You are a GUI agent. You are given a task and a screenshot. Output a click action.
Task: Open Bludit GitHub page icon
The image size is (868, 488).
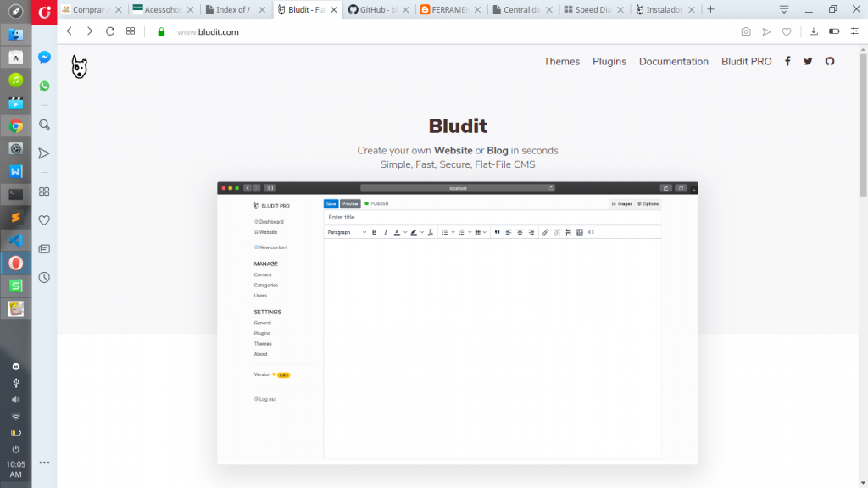coord(830,61)
